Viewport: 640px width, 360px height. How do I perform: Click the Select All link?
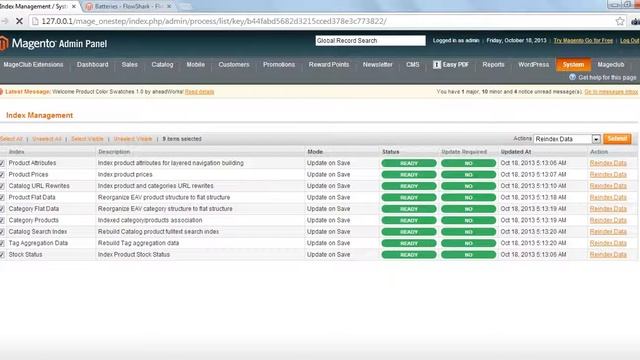click(11, 139)
